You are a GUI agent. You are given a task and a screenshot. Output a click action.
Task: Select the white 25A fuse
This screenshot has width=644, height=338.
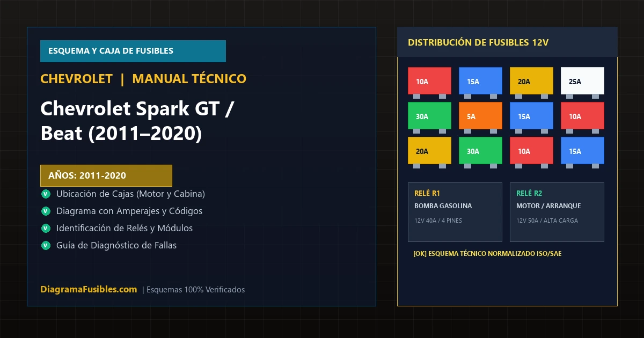(582, 81)
